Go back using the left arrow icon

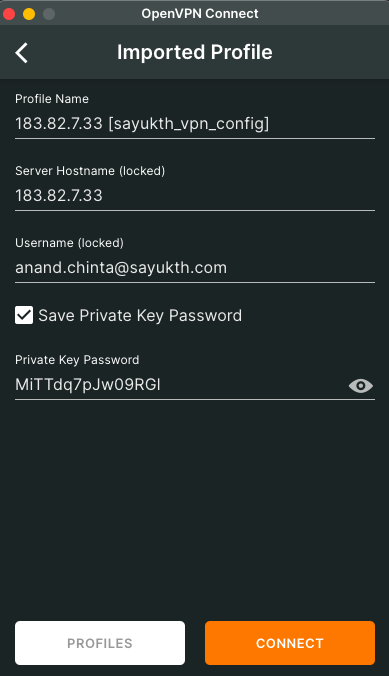point(22,53)
